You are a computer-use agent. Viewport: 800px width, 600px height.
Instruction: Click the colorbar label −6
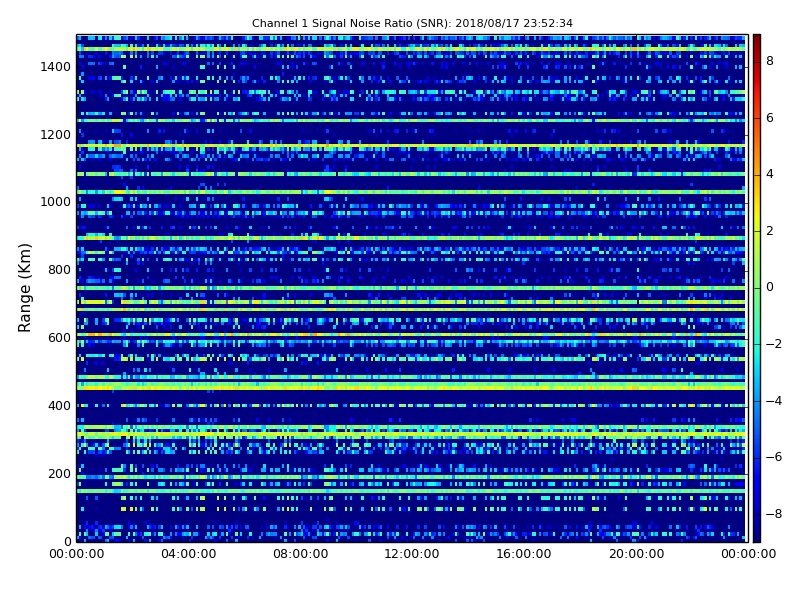tap(773, 457)
